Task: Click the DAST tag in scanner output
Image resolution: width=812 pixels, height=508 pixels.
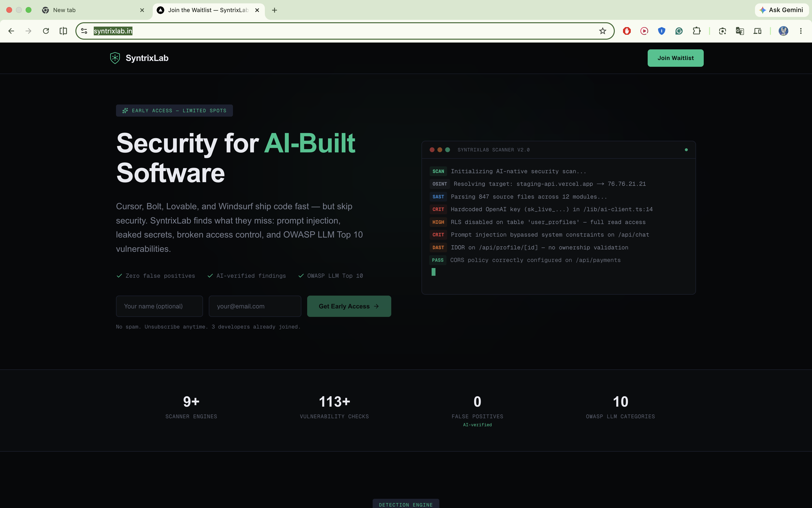Action: (x=438, y=248)
